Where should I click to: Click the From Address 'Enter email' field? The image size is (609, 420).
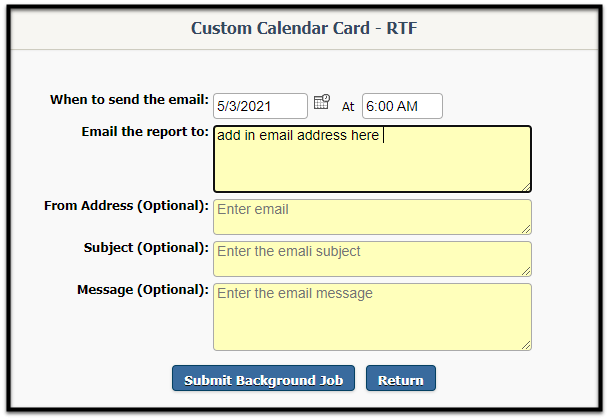(372, 217)
